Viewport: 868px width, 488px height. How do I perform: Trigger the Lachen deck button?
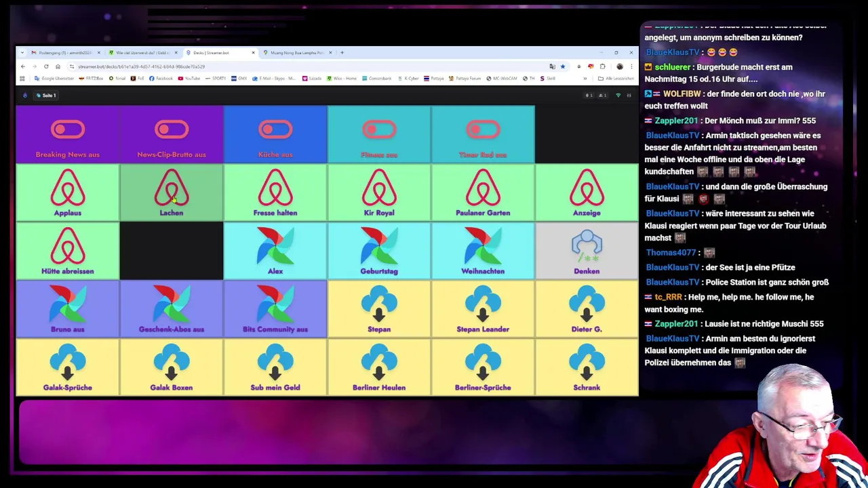coord(172,193)
